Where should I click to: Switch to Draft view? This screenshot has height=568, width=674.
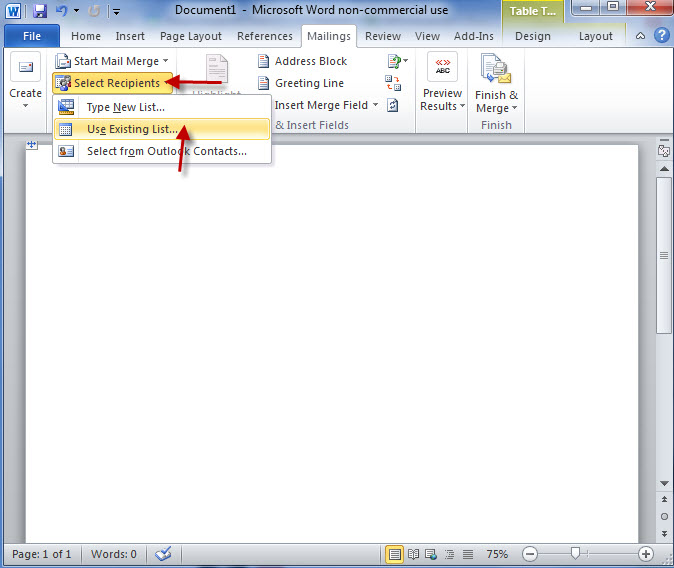(468, 554)
